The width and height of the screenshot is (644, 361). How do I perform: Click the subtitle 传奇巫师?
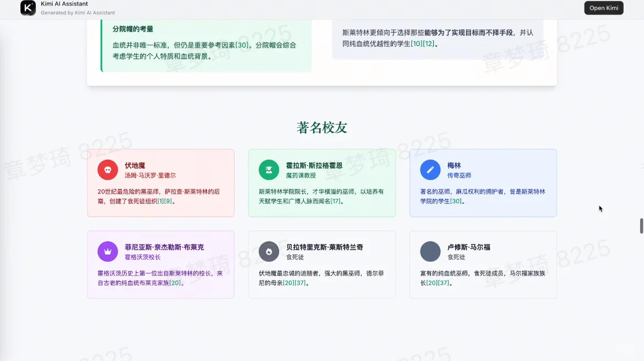pyautogui.click(x=459, y=176)
